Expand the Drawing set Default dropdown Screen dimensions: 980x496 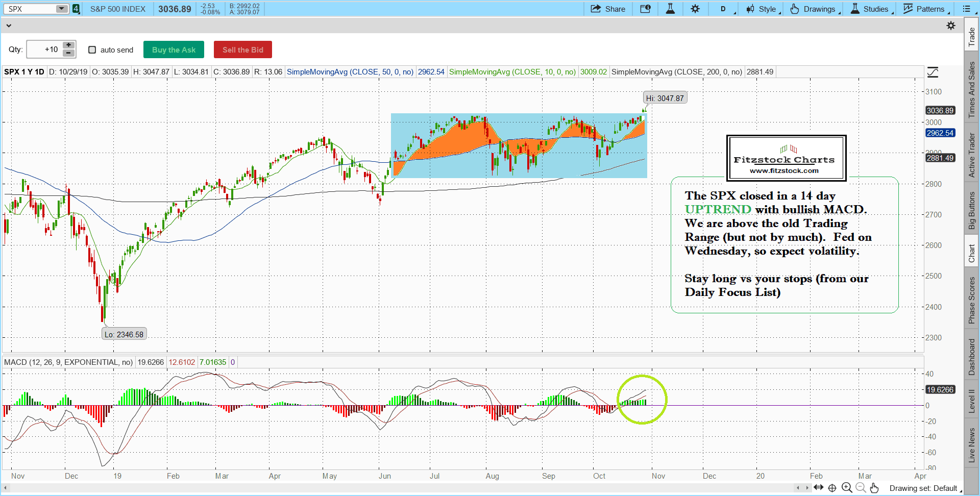(x=925, y=488)
